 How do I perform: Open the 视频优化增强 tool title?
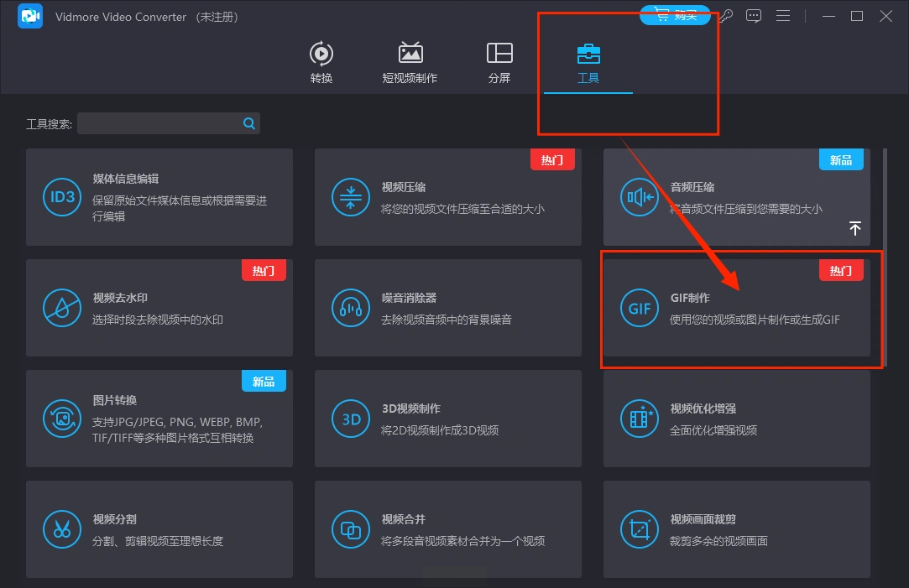tap(703, 408)
